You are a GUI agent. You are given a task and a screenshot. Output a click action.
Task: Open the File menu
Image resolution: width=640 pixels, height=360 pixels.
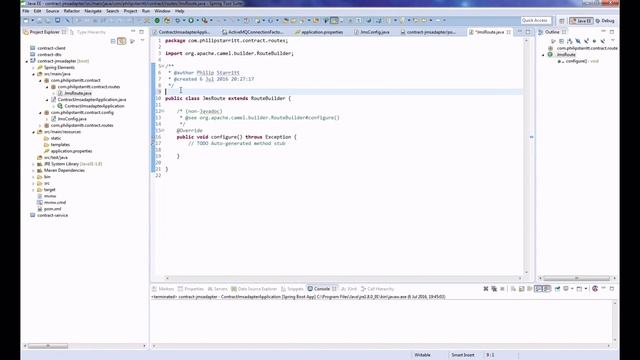pyautogui.click(x=26, y=11)
